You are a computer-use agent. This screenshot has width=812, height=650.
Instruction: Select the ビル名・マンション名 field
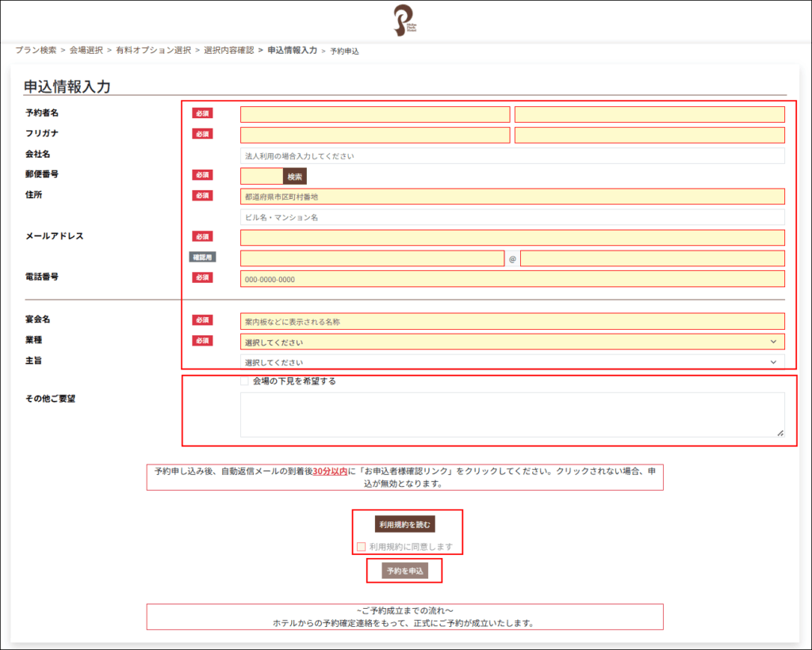click(511, 217)
